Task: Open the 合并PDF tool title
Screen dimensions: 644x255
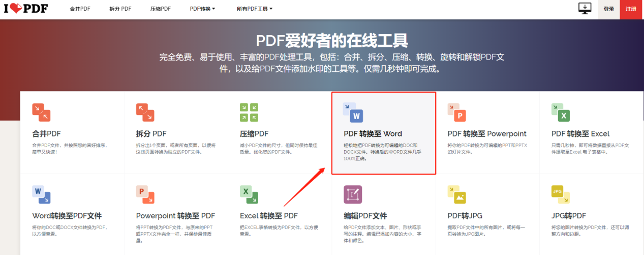Action: coord(47,134)
